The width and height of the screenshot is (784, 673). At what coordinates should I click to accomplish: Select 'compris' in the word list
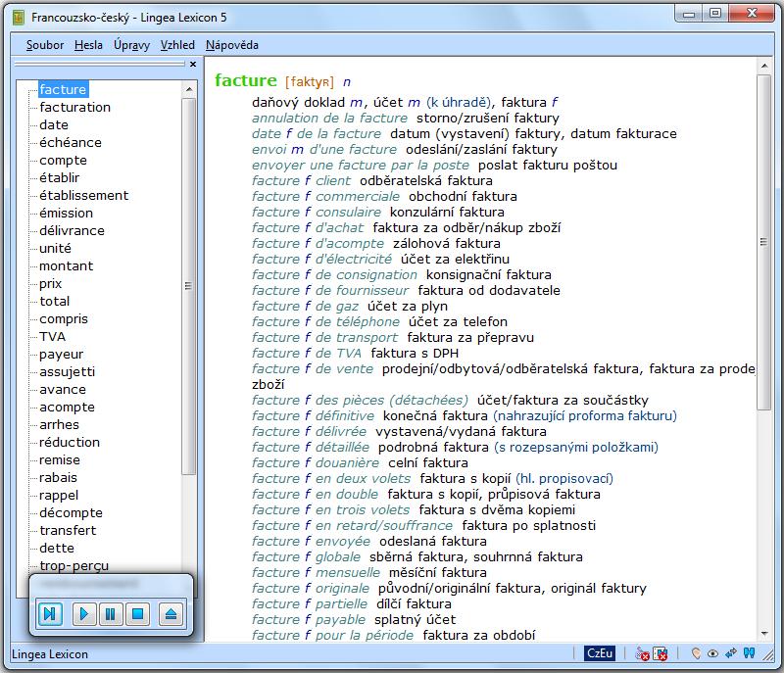(64, 318)
